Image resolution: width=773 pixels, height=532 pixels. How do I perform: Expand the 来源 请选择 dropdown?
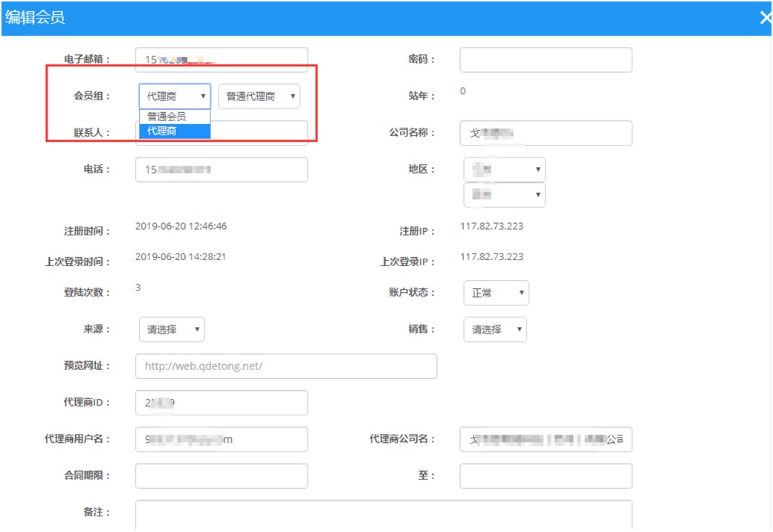(172, 329)
